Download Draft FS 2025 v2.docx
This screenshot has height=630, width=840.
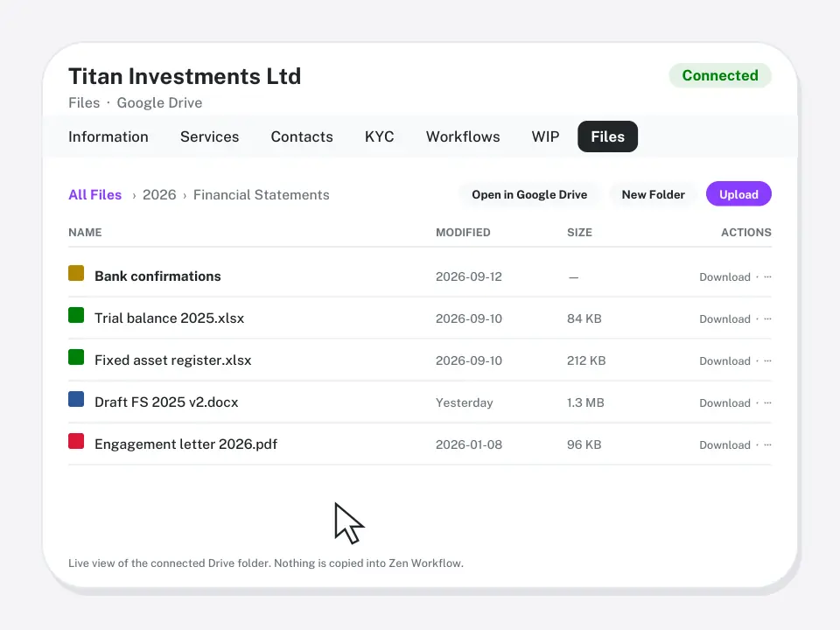click(724, 402)
